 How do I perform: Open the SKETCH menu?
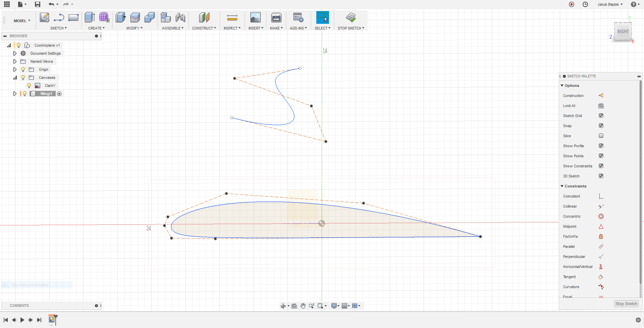pos(58,28)
